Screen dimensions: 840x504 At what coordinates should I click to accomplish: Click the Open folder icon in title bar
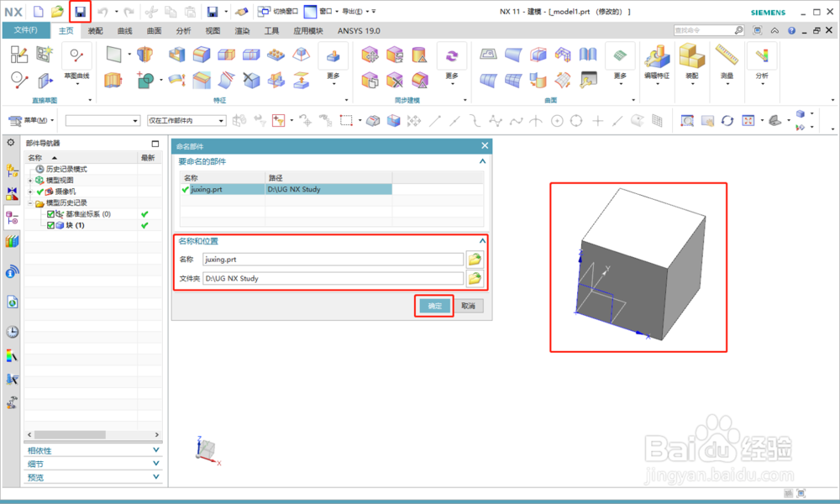(x=57, y=11)
